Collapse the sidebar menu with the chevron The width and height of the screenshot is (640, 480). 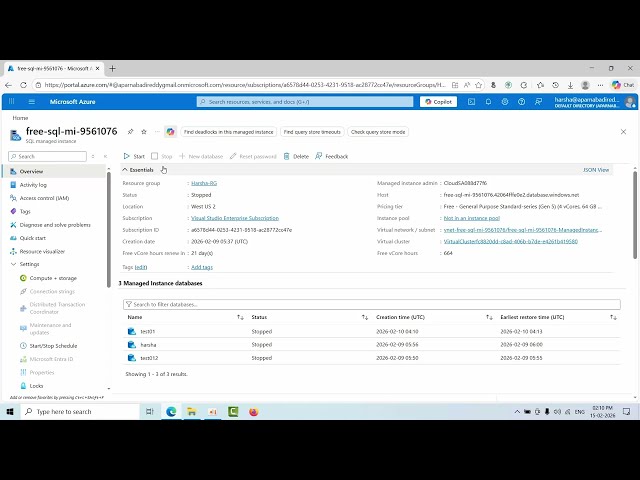pyautogui.click(x=105, y=156)
